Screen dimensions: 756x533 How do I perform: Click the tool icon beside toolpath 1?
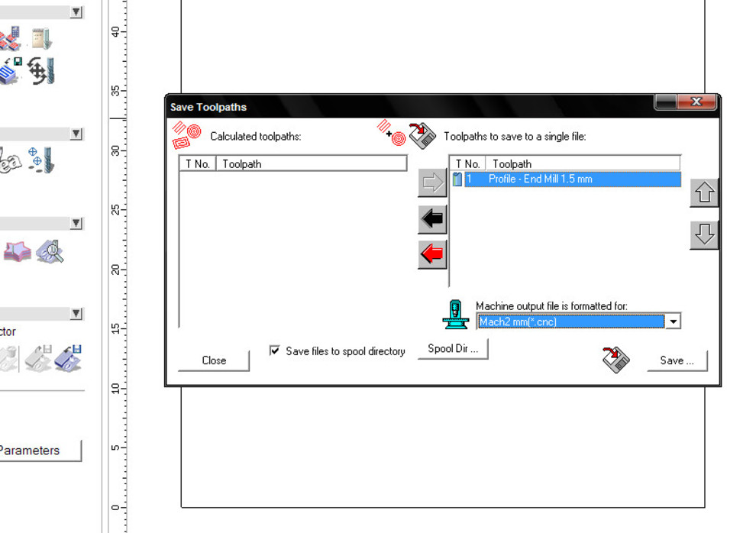[457, 179]
